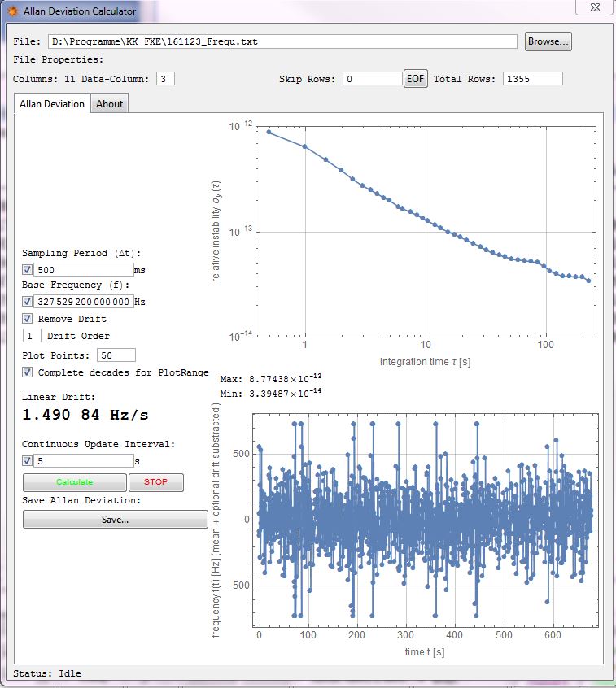Click the Columns: 11 label
Viewport: 616px width, 688px height.
[x=44, y=80]
